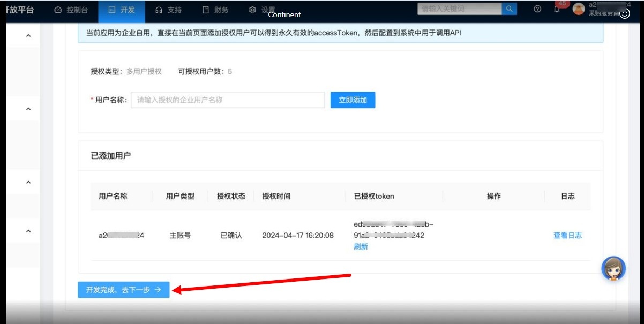Screen dimensions: 644x324
Task: Open the help question mark icon
Action: 537,9
